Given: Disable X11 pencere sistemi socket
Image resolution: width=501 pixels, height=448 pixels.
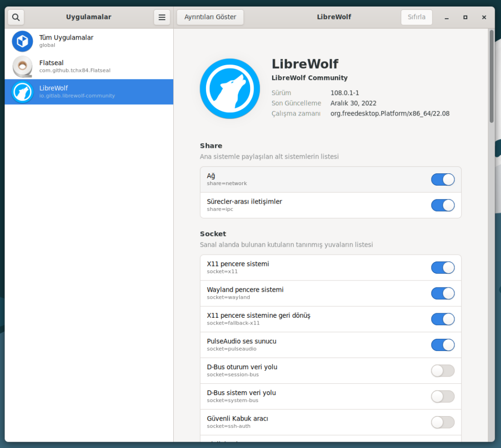Looking at the screenshot, I should tap(442, 268).
